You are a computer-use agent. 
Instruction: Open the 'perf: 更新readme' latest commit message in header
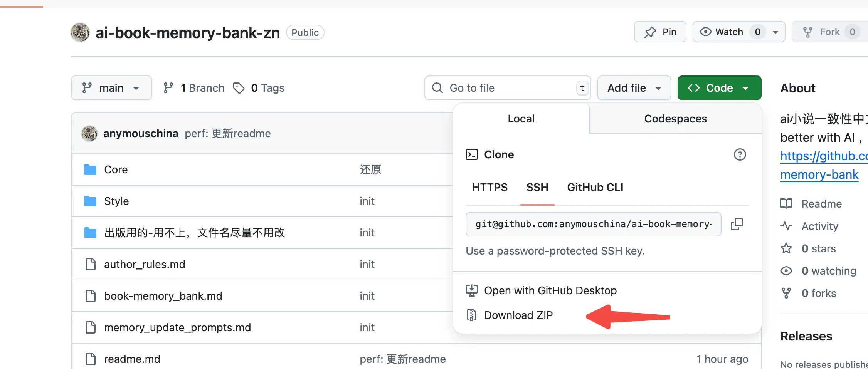click(x=228, y=133)
